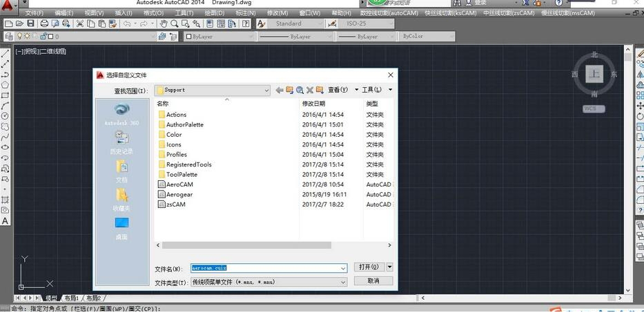The width and height of the screenshot is (644, 324).
Task: Click the Plot printer icon
Action: [x=44, y=23]
